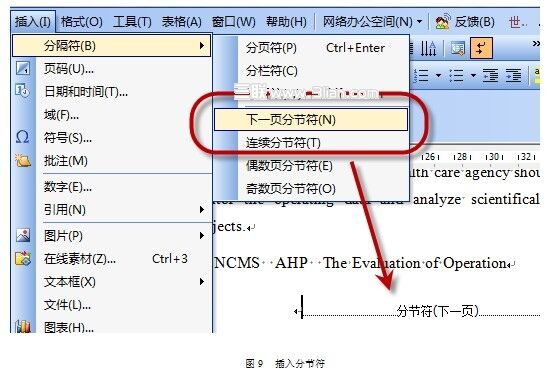
Task: Expand the 分隔符(B) submenu
Action: click(x=111, y=46)
